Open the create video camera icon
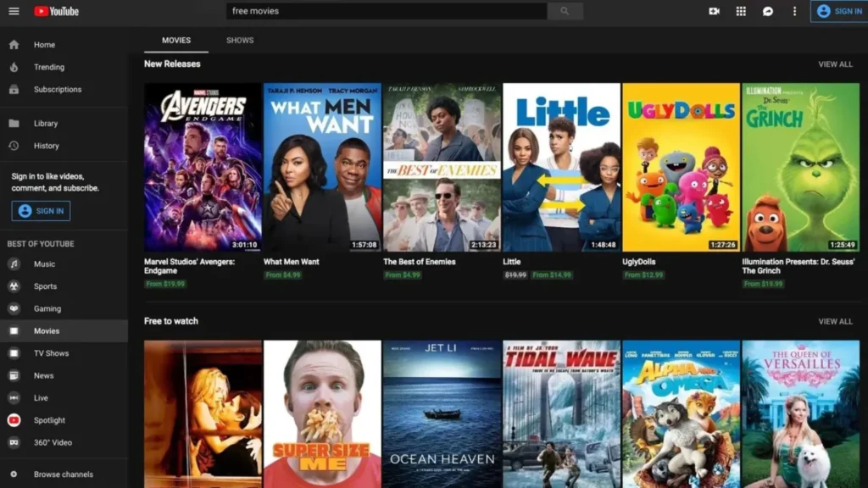868x488 pixels. tap(714, 11)
